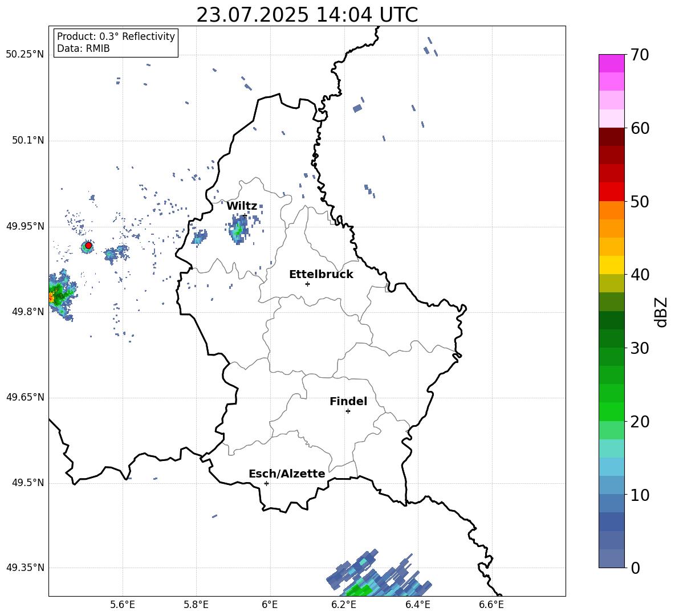Click the colorbar tick label 0
Image resolution: width=675 pixels, height=616 pixels.
point(635,568)
